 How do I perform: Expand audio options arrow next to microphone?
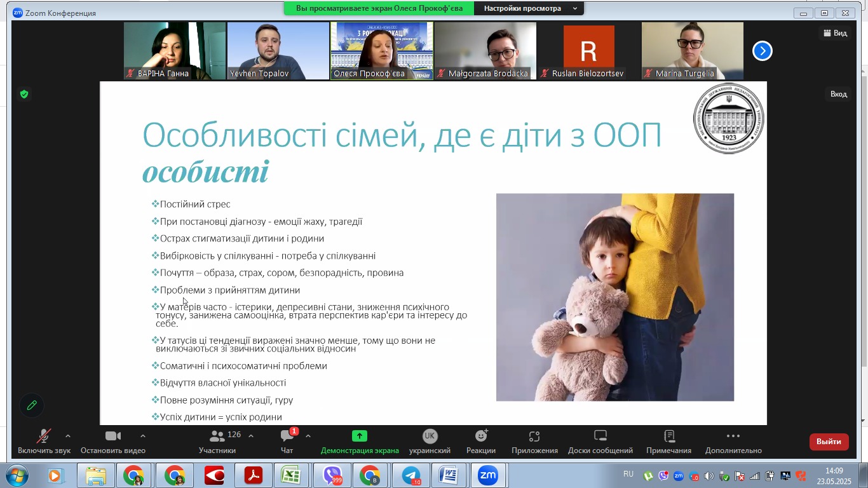(x=68, y=436)
